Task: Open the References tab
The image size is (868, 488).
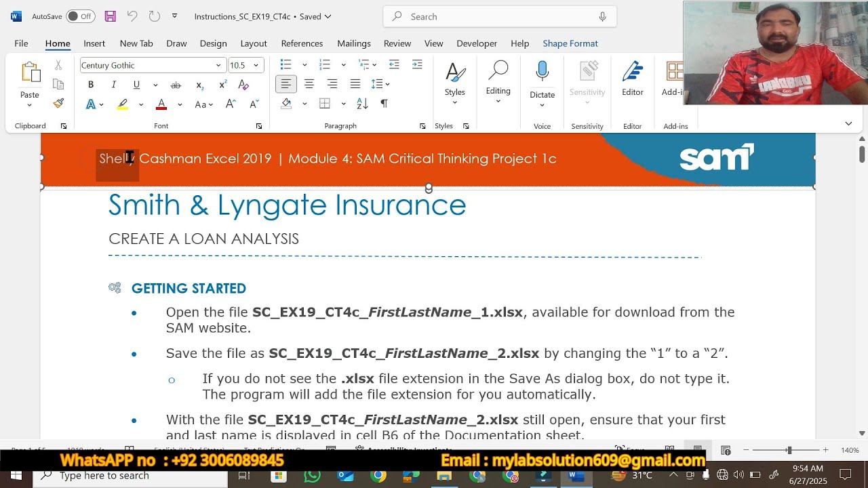Action: (302, 43)
